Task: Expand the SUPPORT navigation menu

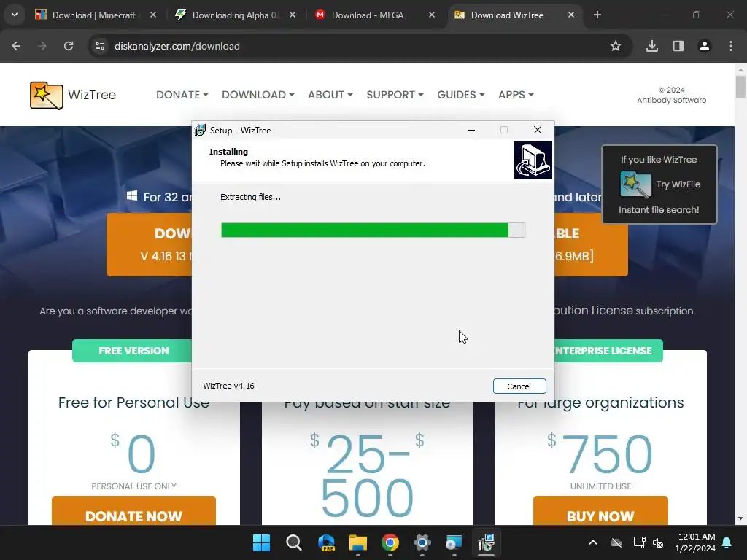Action: (x=395, y=95)
